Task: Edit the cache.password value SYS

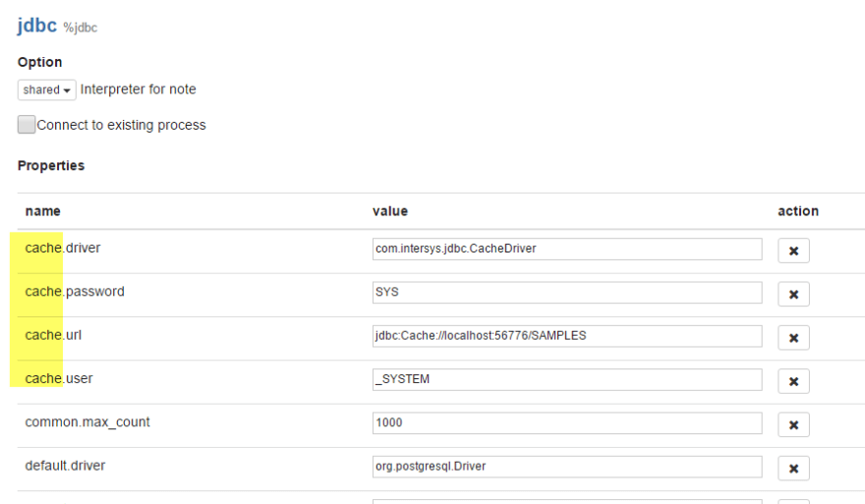Action: coord(567,292)
